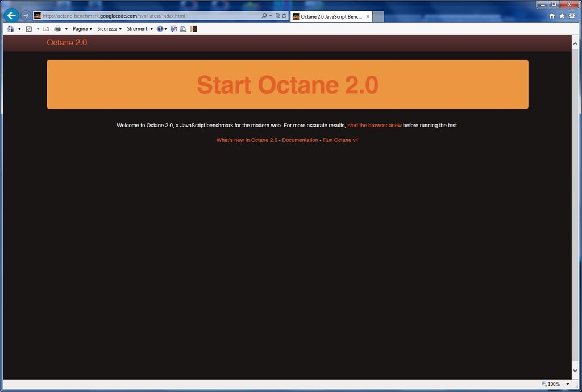582x392 pixels.
Task: Open the Documentation link
Action: 300,140
